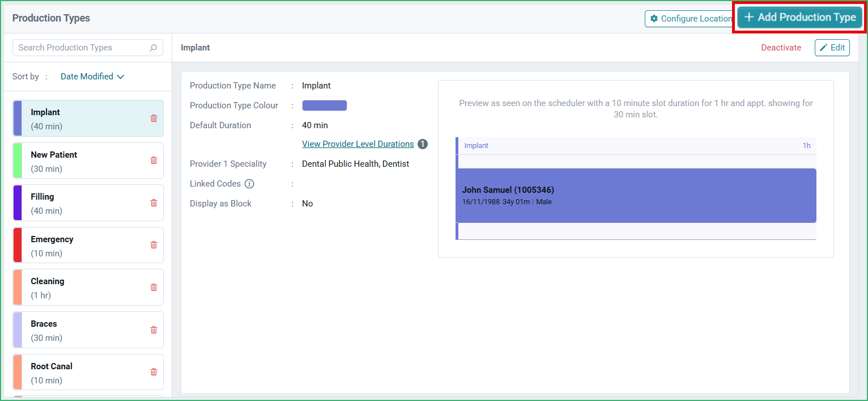Click trash icon for New Patient

[154, 160]
